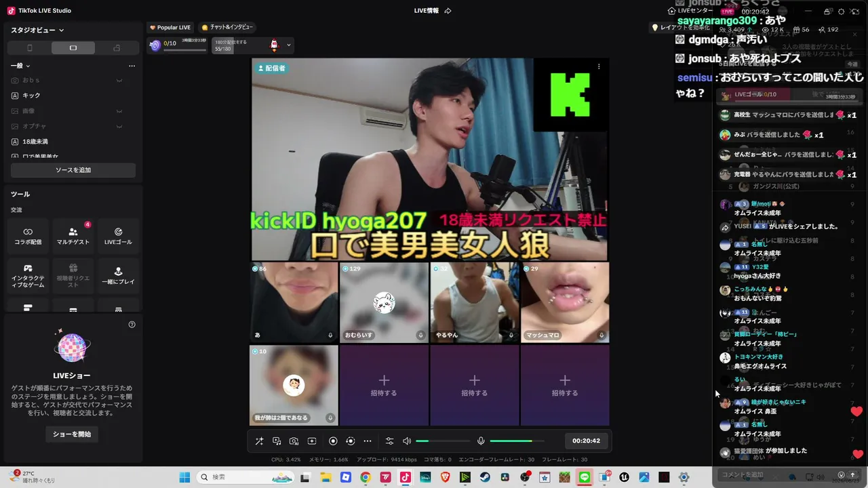Open the Windows Start menu

pyautogui.click(x=184, y=477)
